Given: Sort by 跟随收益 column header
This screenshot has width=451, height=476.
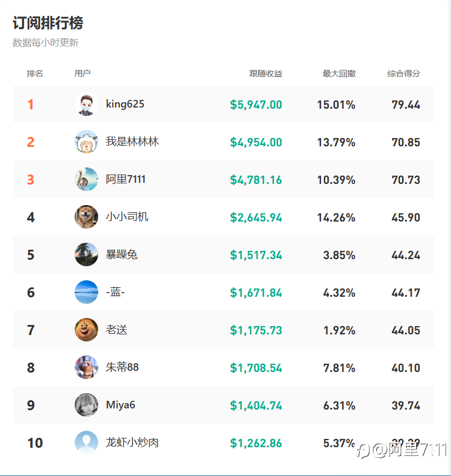Looking at the screenshot, I should tap(266, 73).
